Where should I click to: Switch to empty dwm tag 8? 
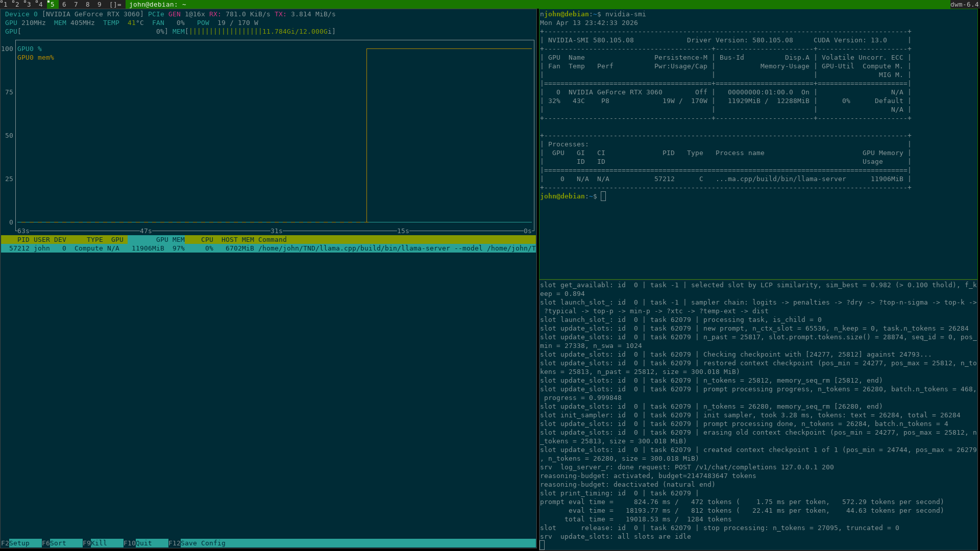click(88, 4)
